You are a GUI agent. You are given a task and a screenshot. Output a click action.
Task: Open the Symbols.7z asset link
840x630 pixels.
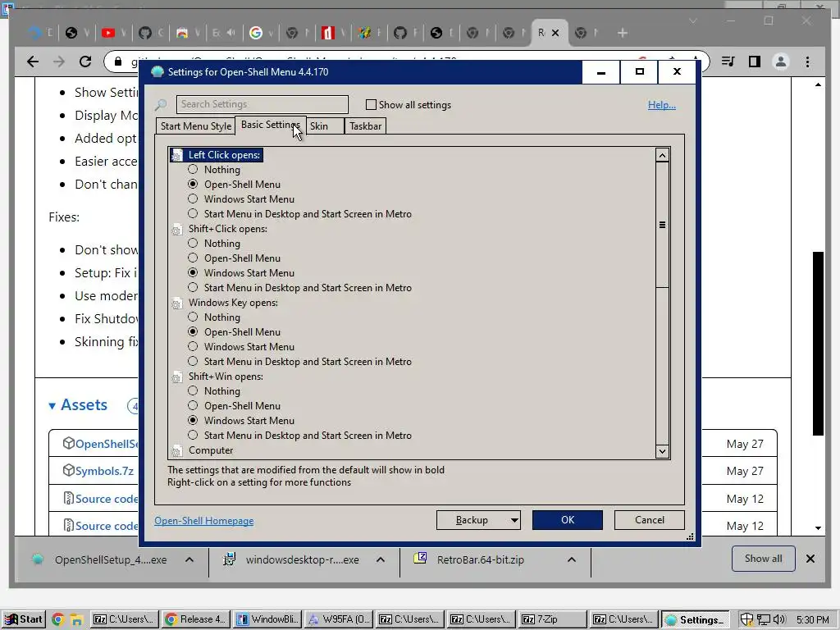tap(104, 471)
